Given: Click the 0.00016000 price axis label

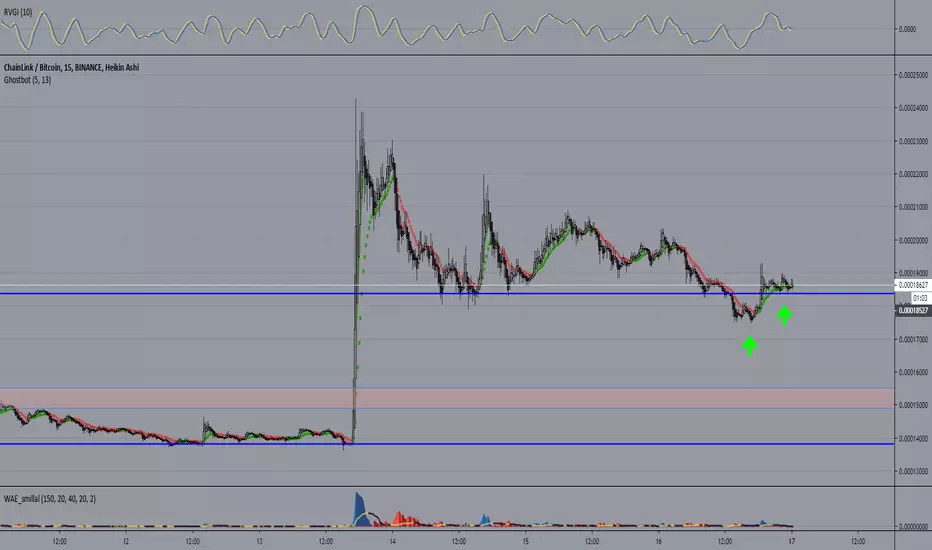Looking at the screenshot, I should coord(913,372).
